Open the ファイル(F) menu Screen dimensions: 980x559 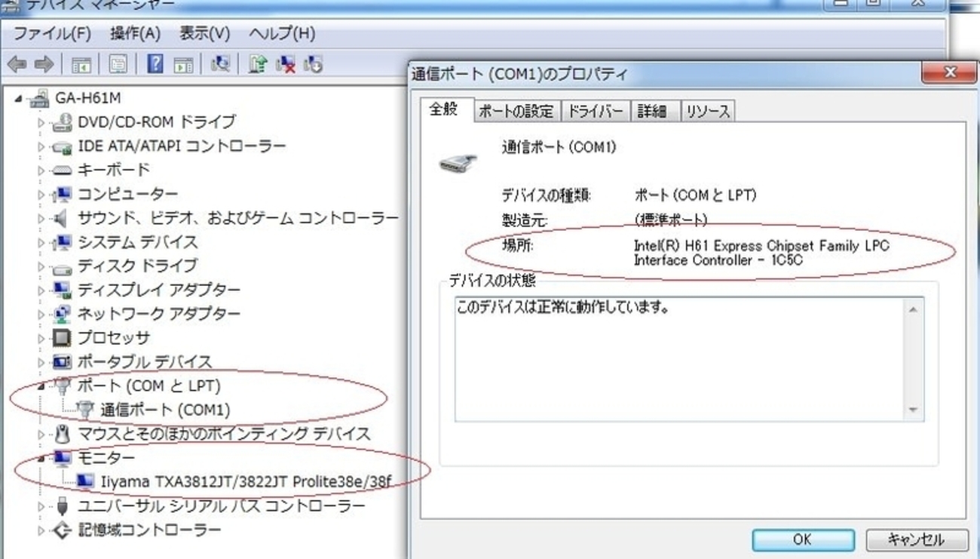pos(53,34)
